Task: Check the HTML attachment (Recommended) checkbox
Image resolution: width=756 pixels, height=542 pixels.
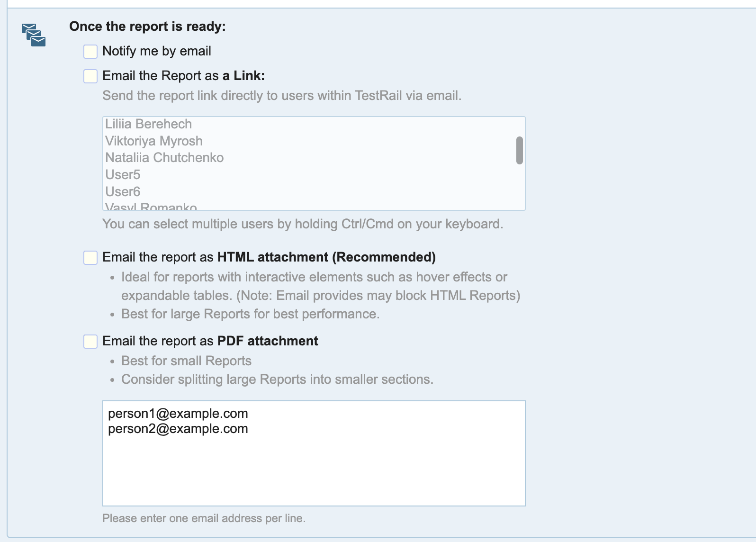Action: (x=90, y=258)
